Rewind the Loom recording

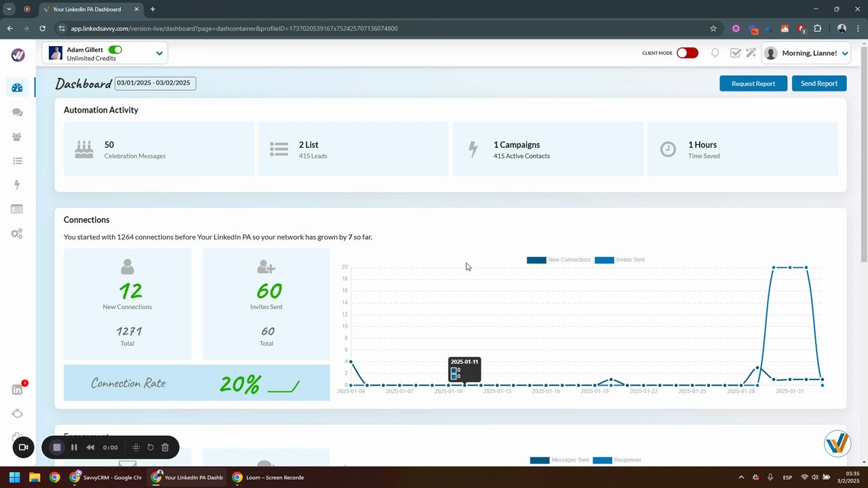pyautogui.click(x=90, y=447)
